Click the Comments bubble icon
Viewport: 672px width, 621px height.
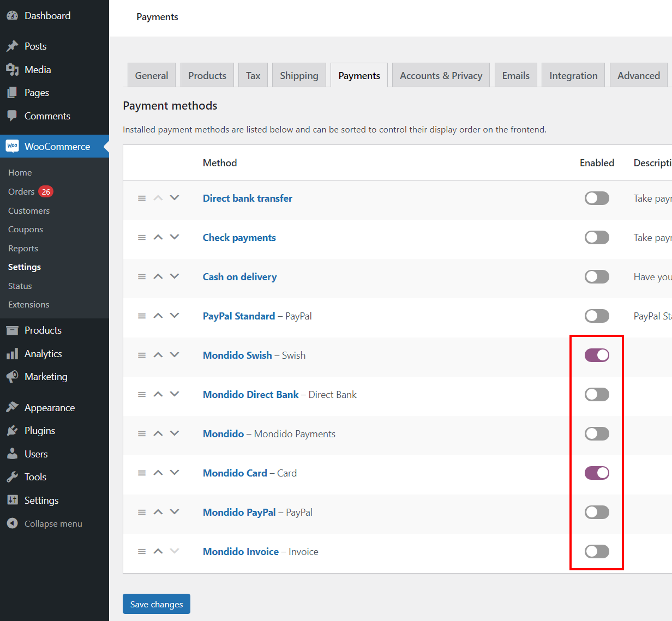click(x=12, y=116)
